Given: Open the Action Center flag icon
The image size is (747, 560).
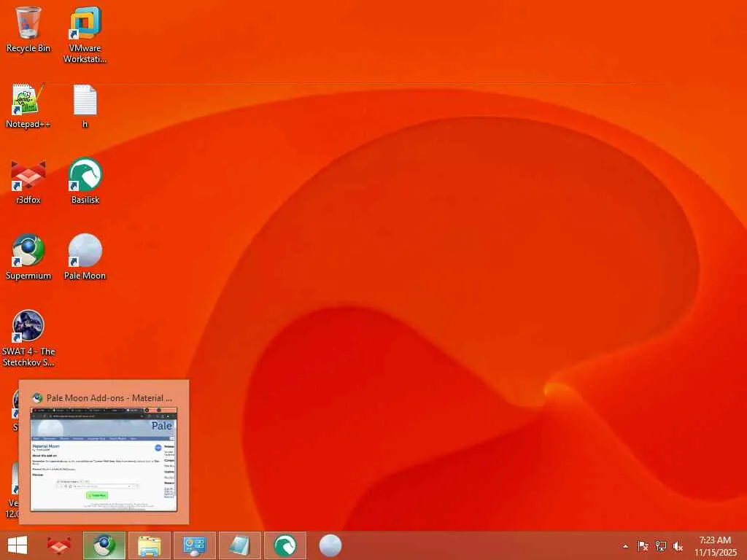Looking at the screenshot, I should [x=643, y=546].
